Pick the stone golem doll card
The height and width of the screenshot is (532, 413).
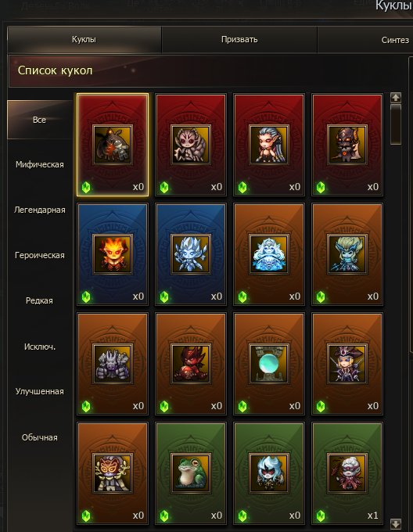(x=113, y=363)
